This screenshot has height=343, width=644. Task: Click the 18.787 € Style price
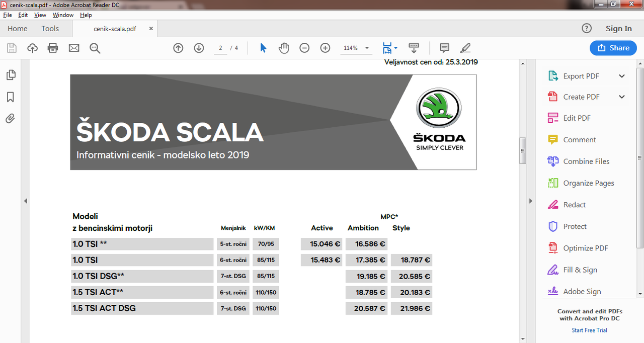click(x=411, y=260)
